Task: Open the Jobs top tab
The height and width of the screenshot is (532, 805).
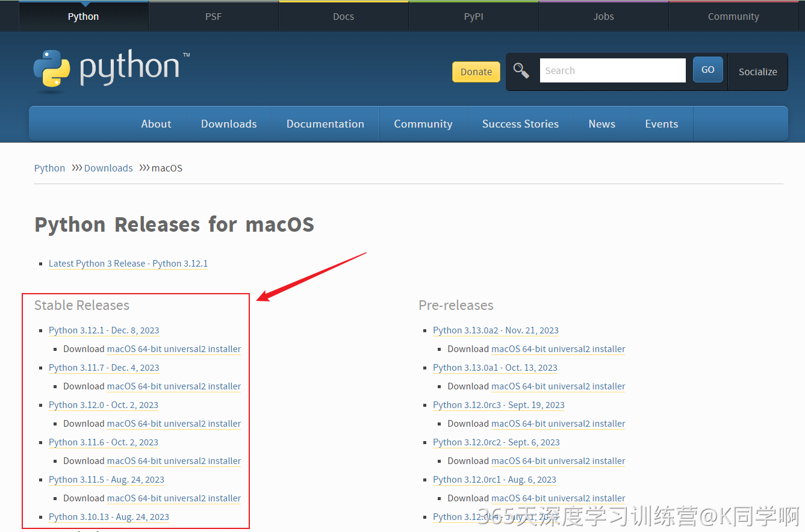Action: pyautogui.click(x=603, y=16)
